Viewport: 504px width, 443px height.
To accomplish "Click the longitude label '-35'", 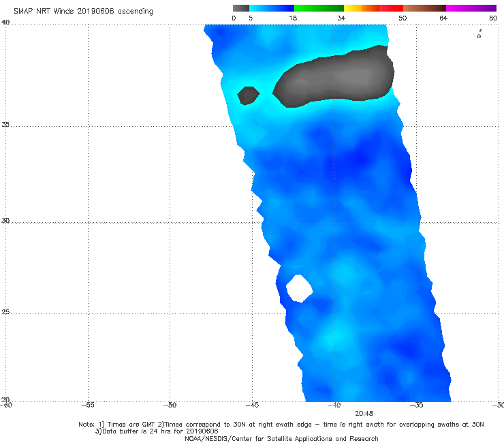I will pos(416,405).
